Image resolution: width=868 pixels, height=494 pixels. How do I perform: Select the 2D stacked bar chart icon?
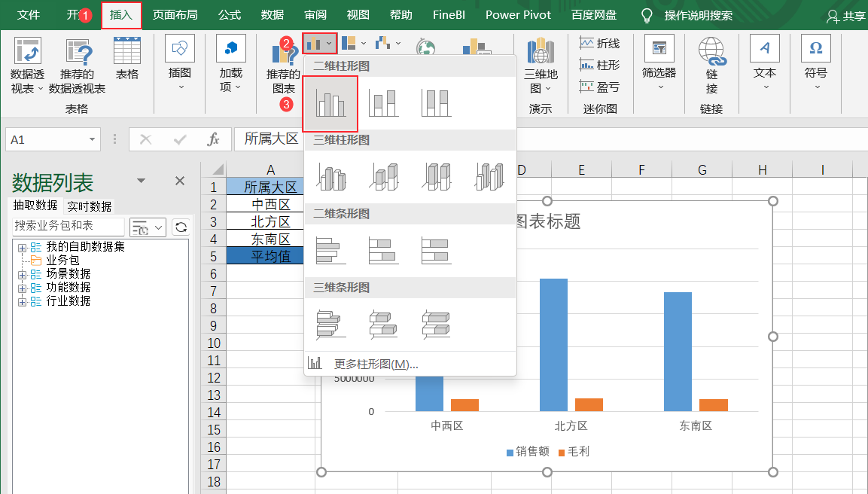click(x=383, y=250)
